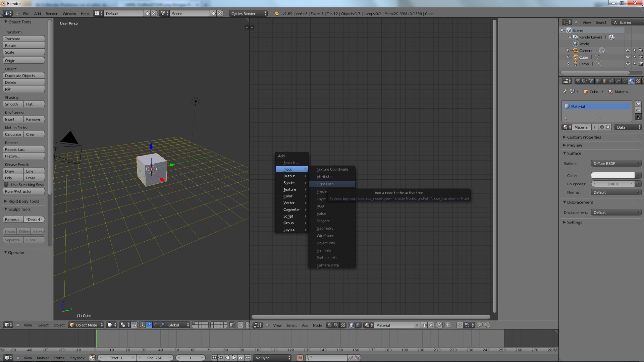Click the material Color swatch
Screen dimensions: 644x362
click(x=612, y=176)
